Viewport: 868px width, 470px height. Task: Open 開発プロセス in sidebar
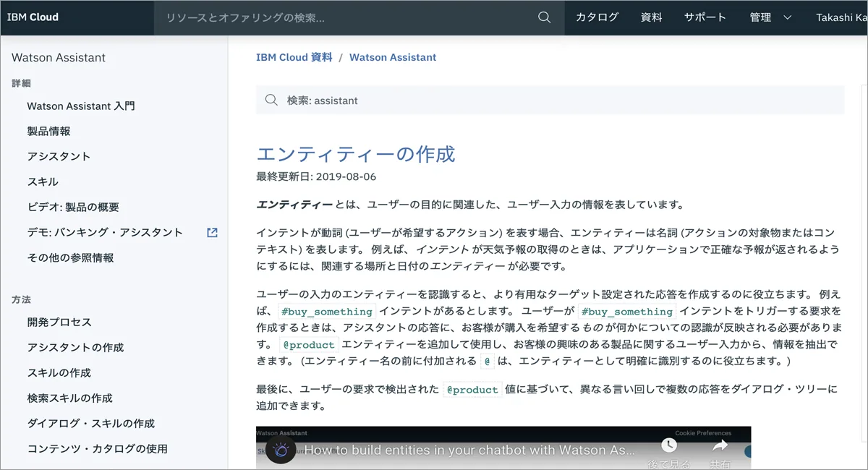click(59, 322)
